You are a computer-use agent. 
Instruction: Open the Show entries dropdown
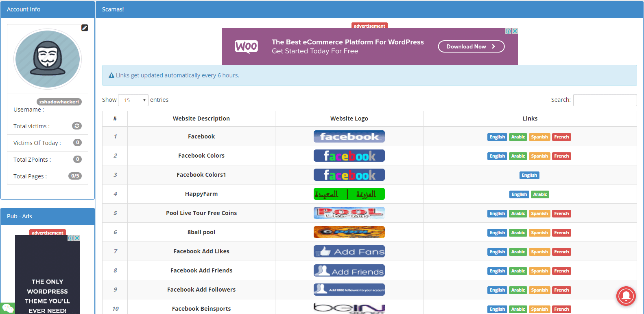133,100
